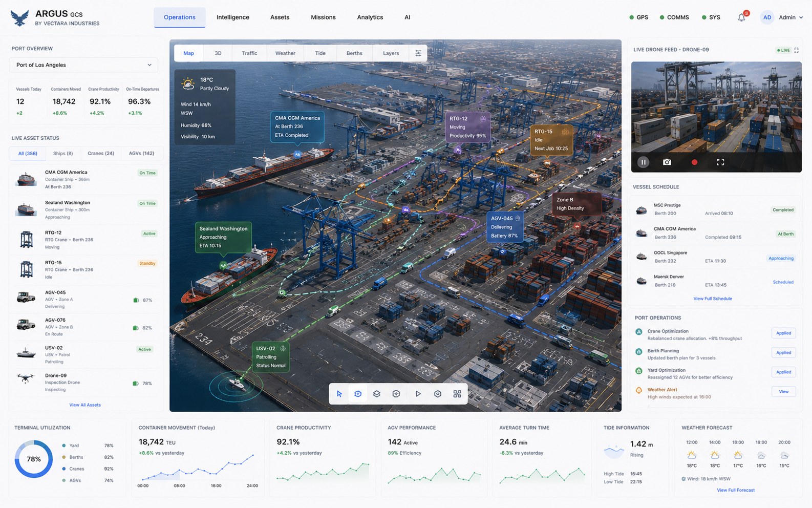Click the Drone-09 drone icon in asset list
This screenshot has height=508, width=812.
tap(26, 378)
